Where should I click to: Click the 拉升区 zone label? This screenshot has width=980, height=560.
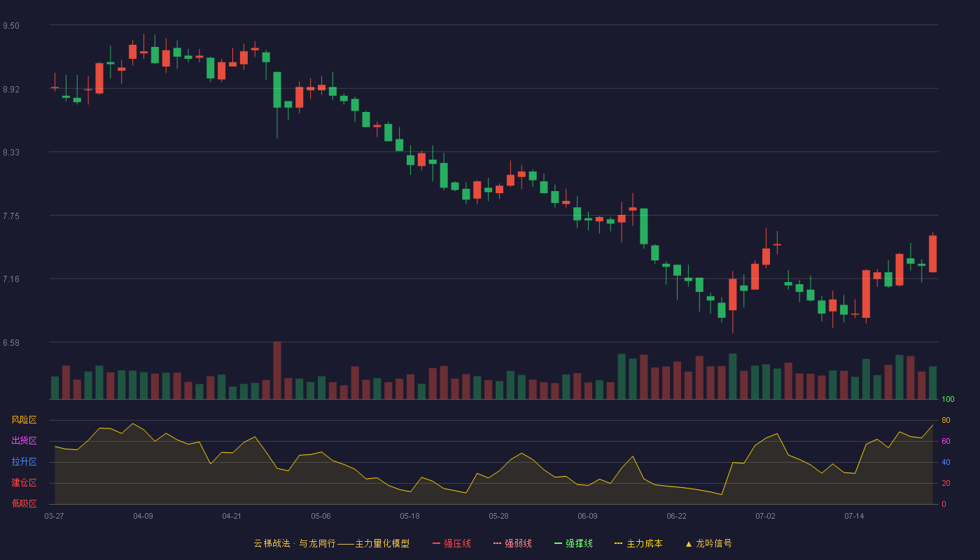click(24, 462)
